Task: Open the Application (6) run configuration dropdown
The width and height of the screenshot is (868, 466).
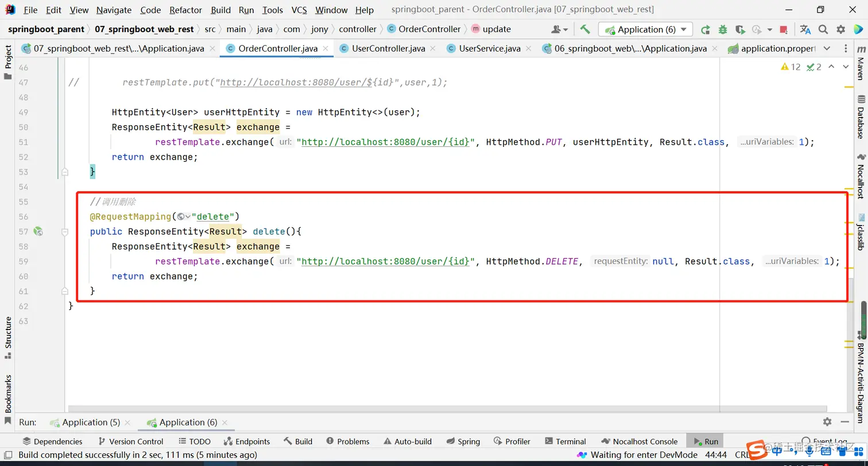Action: [x=646, y=29]
